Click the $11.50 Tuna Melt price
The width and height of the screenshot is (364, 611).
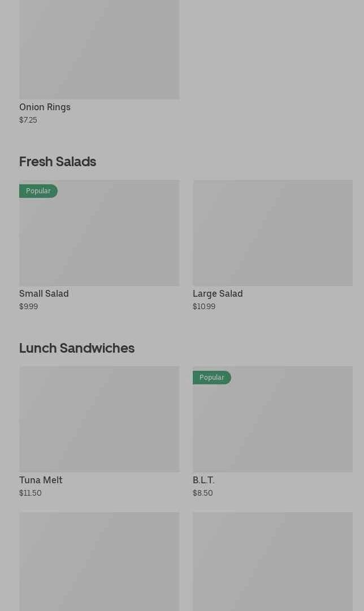(x=31, y=493)
